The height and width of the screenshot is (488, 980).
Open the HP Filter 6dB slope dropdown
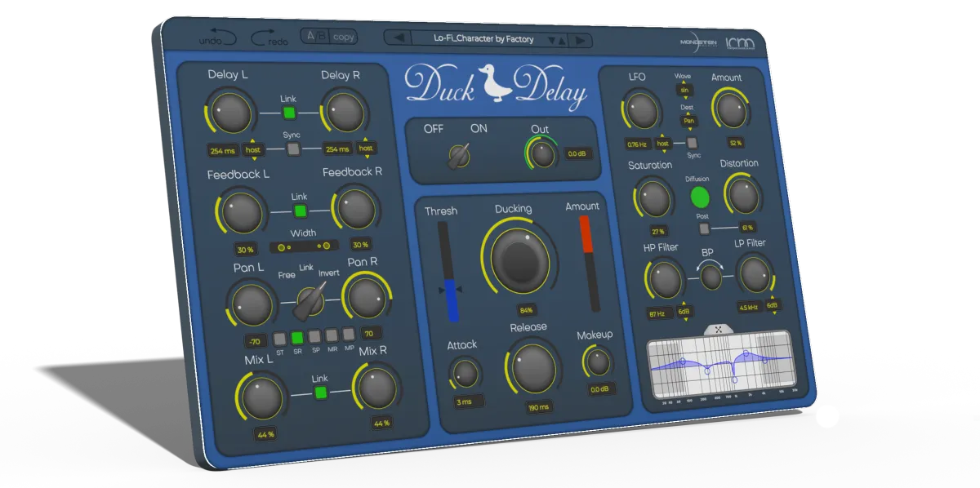[x=684, y=311]
